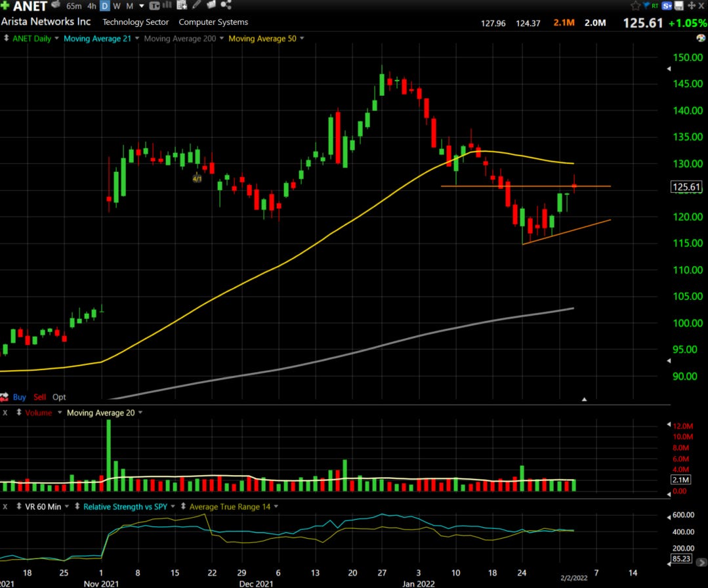Select the W weekly timeframe

tap(117, 6)
